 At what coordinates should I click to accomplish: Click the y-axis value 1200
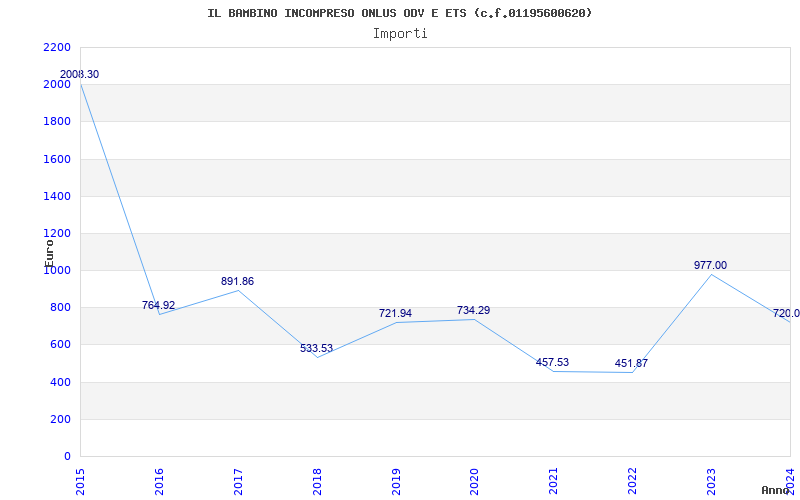[57, 234]
